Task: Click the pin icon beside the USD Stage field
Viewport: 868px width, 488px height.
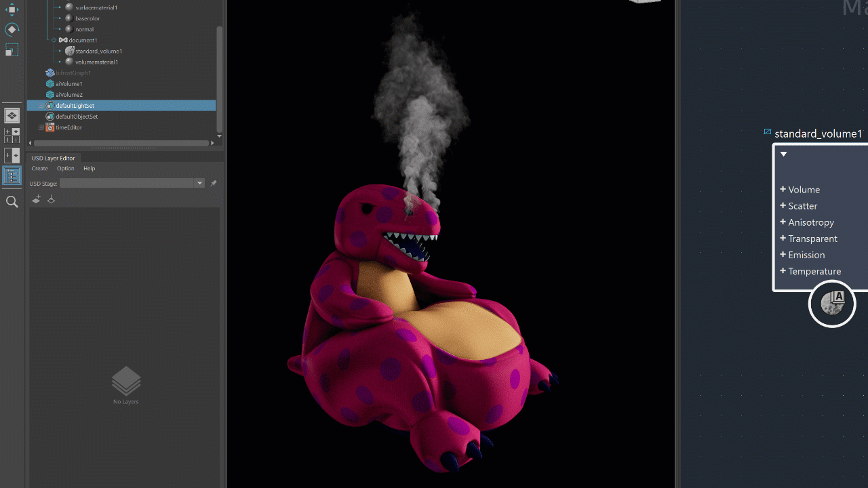Action: [x=214, y=183]
